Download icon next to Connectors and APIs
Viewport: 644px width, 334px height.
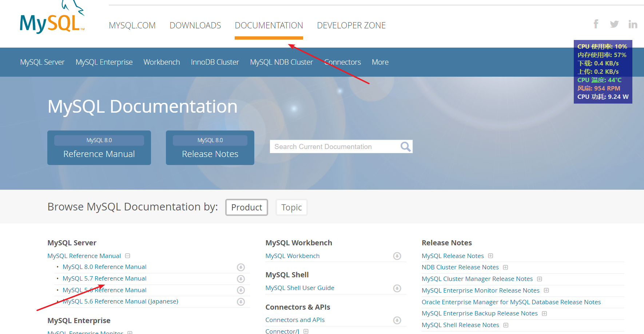(397, 320)
